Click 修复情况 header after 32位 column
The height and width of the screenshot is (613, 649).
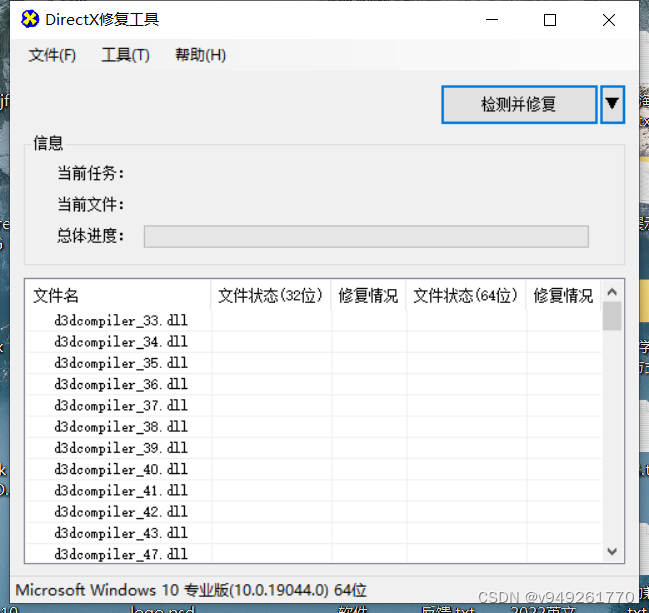click(368, 296)
